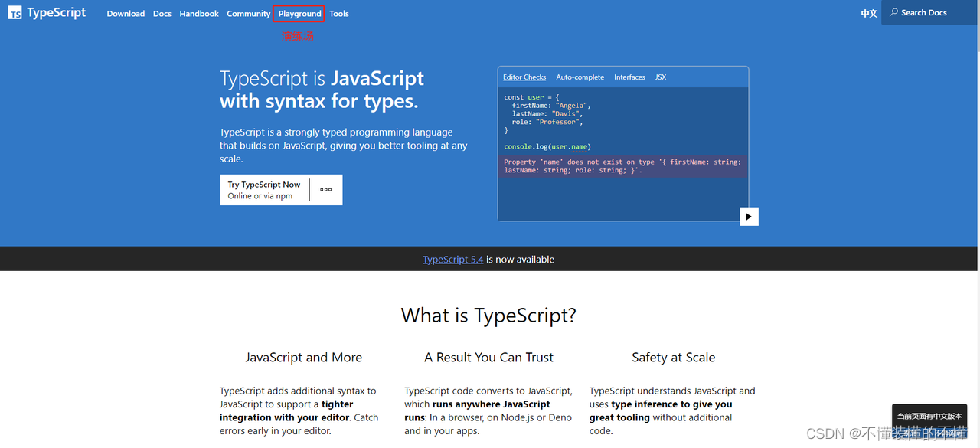Click the three-dots icon in Try TypeScript button
This screenshot has height=448, width=980.
click(x=326, y=189)
